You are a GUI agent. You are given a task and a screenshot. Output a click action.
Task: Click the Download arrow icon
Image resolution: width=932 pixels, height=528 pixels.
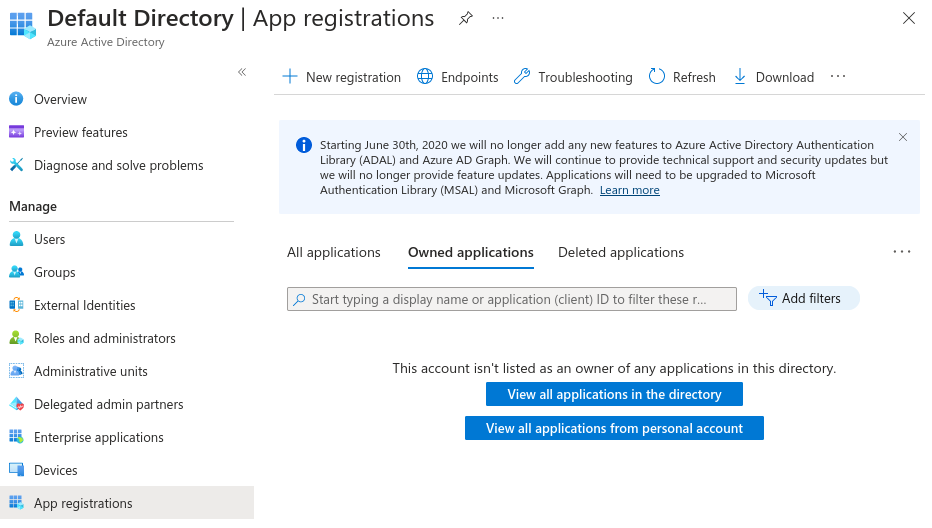739,77
